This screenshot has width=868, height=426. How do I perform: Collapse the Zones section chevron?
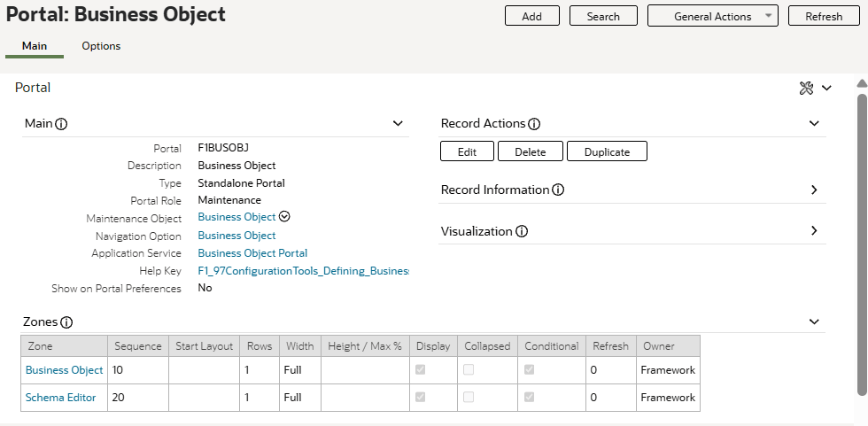tap(814, 321)
